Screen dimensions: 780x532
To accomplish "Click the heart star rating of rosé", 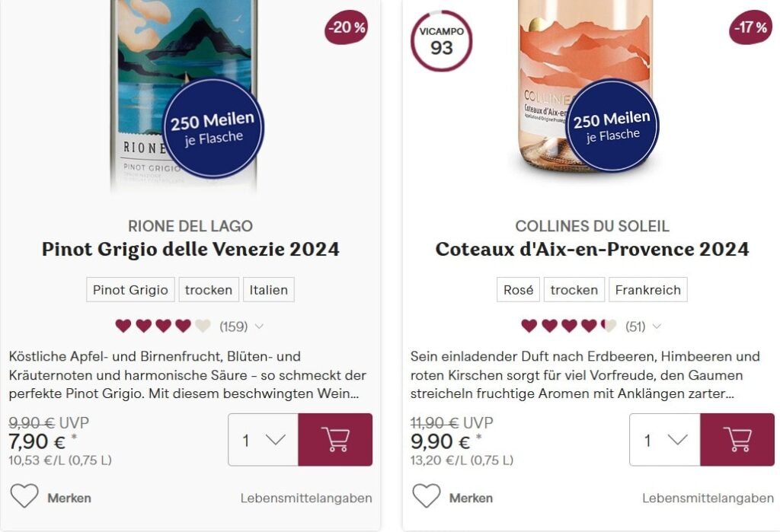I will click(x=568, y=327).
